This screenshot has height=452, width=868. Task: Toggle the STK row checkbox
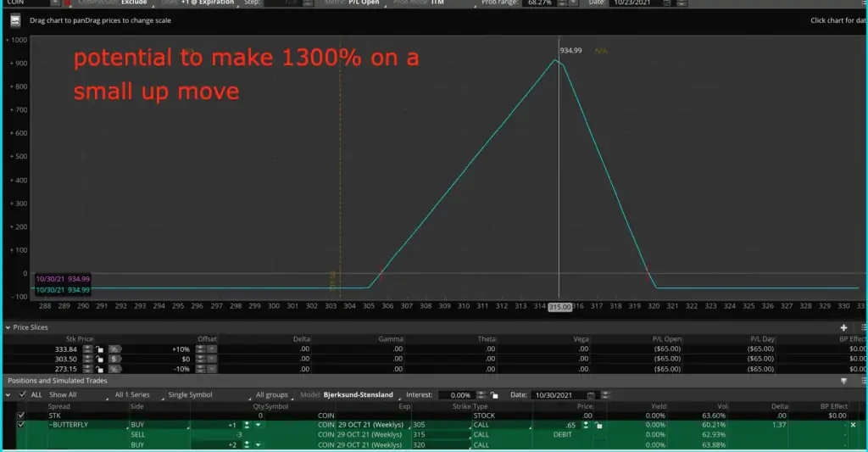point(21,416)
